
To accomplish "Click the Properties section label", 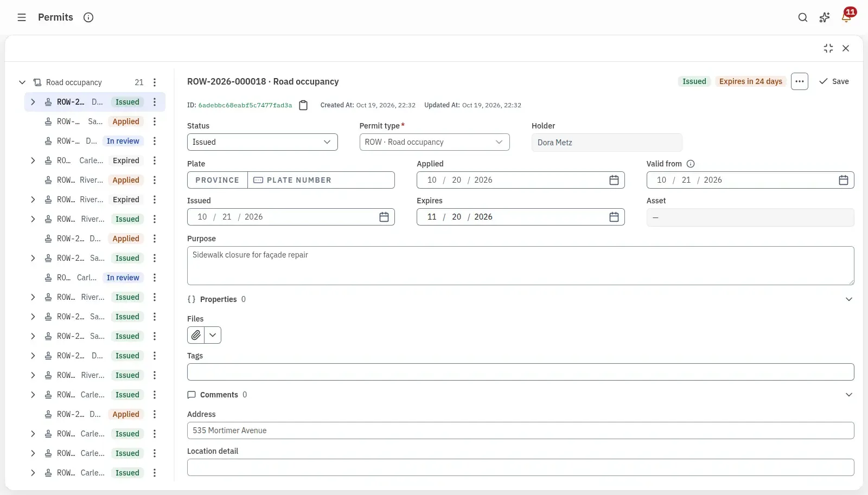I will click(x=219, y=299).
